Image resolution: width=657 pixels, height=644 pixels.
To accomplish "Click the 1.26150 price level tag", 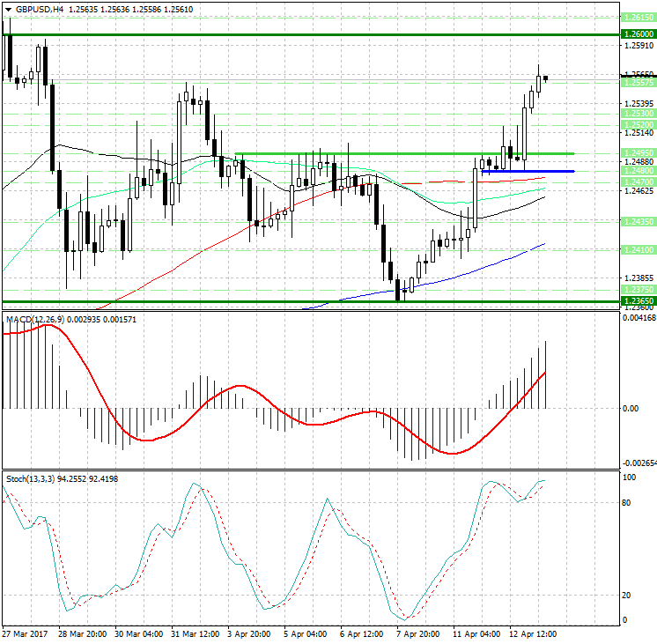I will coord(638,17).
